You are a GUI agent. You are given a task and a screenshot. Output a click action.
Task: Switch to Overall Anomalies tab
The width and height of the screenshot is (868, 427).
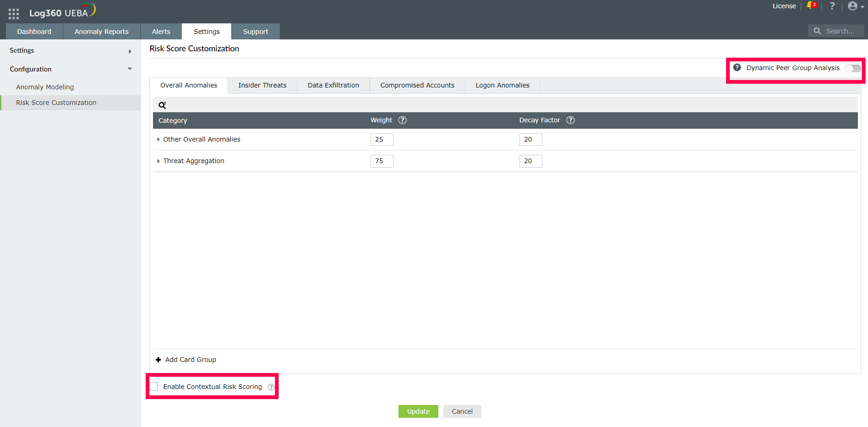[x=189, y=85]
